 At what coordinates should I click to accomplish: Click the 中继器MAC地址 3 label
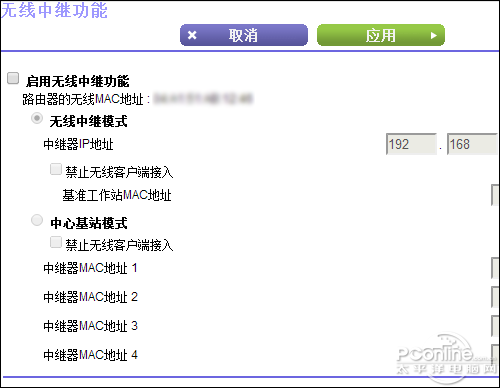[x=90, y=326]
